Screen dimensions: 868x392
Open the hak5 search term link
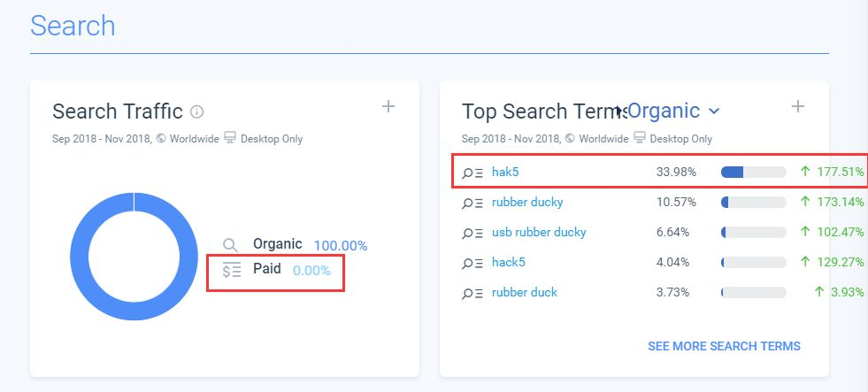(505, 173)
